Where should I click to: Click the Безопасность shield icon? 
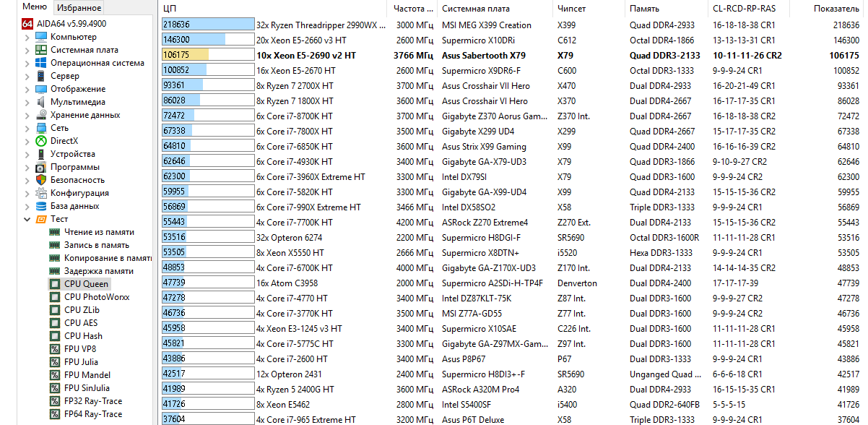(x=41, y=180)
